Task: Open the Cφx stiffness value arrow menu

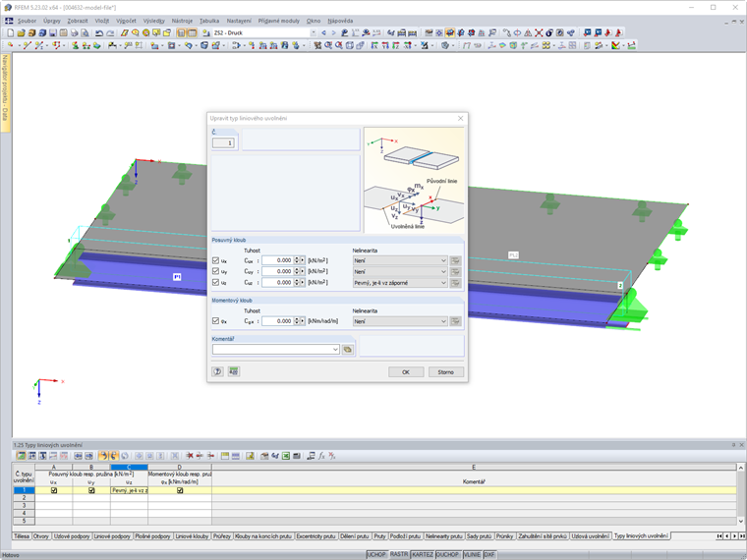Action: (x=303, y=321)
